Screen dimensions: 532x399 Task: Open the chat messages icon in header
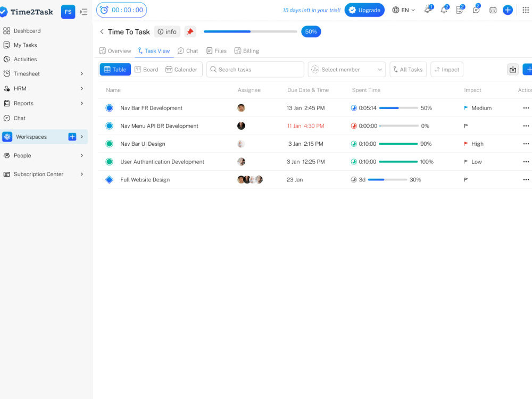(x=476, y=10)
